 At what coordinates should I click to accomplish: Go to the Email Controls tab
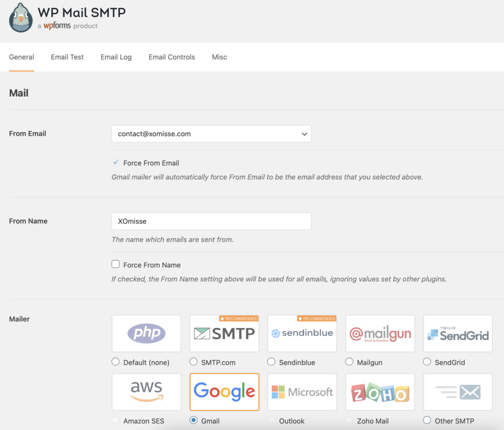coord(172,57)
